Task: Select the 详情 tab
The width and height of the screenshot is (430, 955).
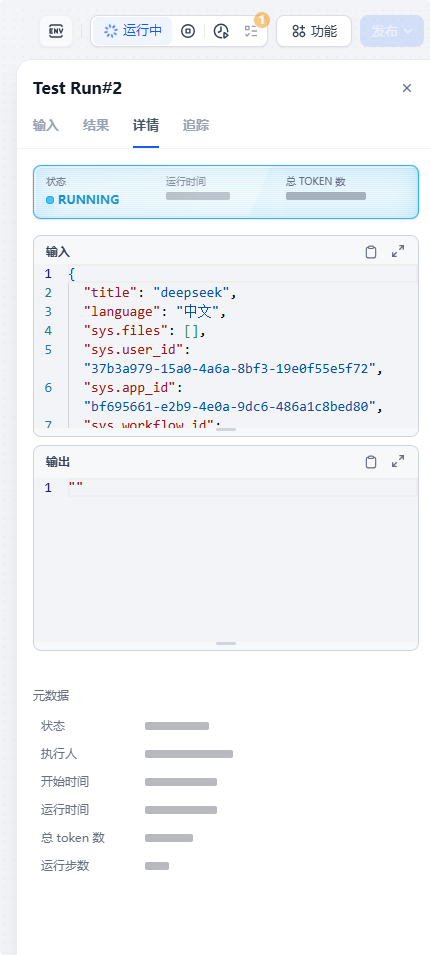Action: (146, 125)
